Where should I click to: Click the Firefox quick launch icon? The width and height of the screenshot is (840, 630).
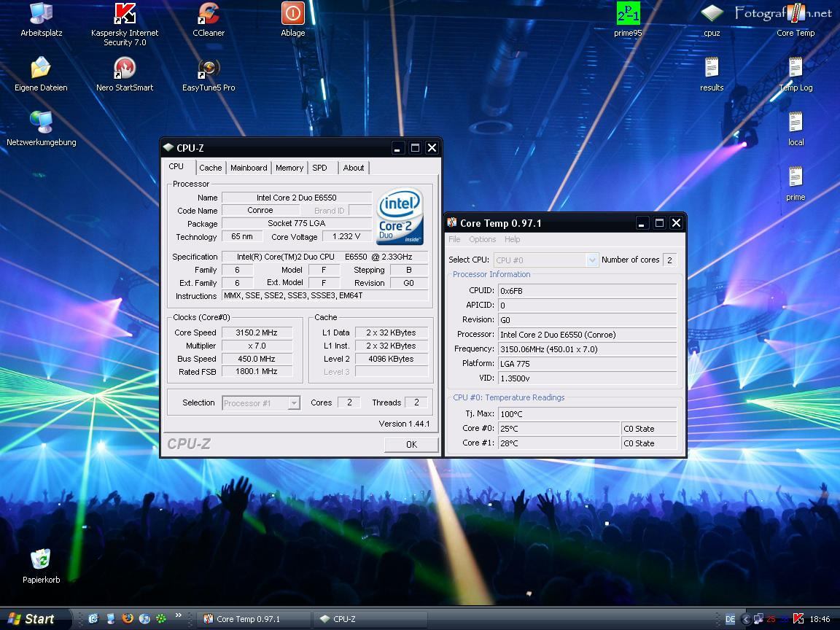coord(128,619)
